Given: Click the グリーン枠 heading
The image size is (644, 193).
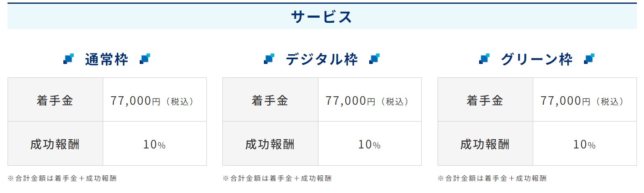Looking at the screenshot, I should [537, 59].
